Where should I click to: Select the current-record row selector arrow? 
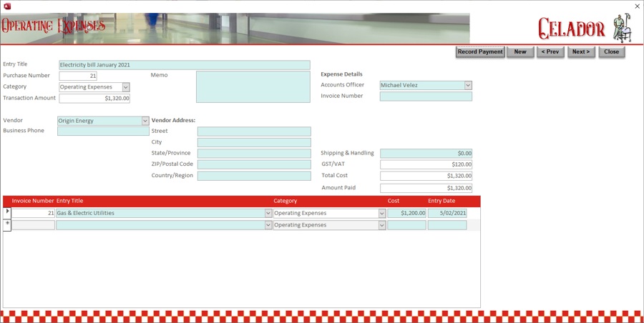[x=7, y=213]
